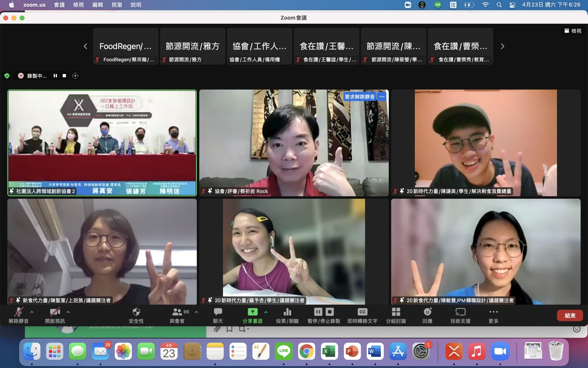Pause recording next to 錄製中 indicator
This screenshot has height=368, width=588.
click(55, 76)
